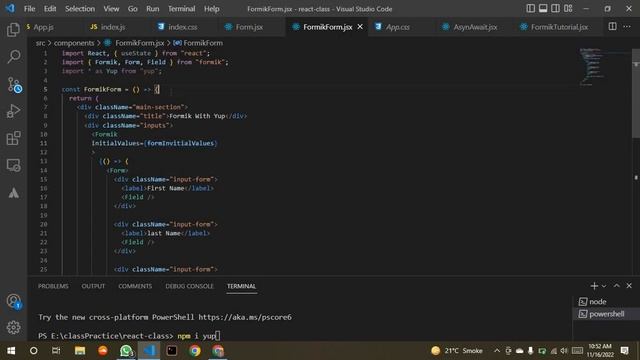
Task: Open the first Chrome icon on the taskbar
Action: pyautogui.click(x=195, y=351)
